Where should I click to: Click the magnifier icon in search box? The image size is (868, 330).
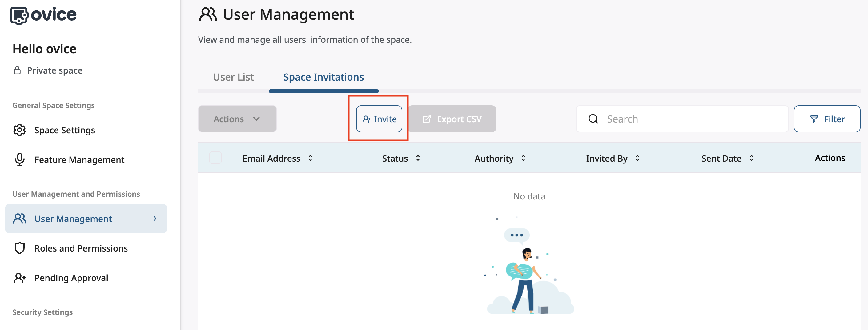(x=593, y=119)
